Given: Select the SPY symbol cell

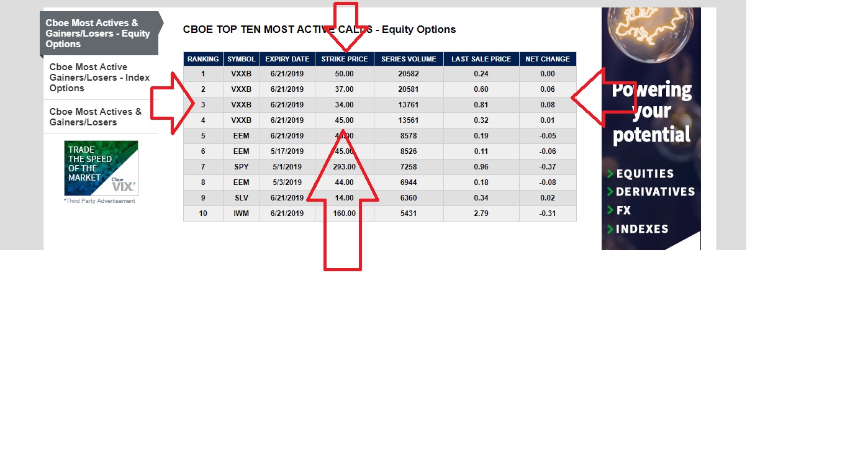Looking at the screenshot, I should [x=241, y=167].
